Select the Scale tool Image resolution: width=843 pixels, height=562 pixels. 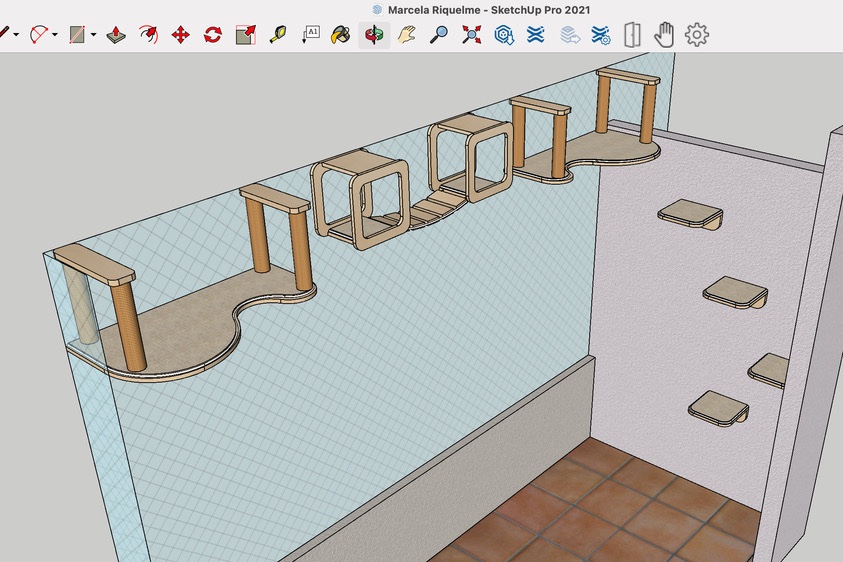246,35
